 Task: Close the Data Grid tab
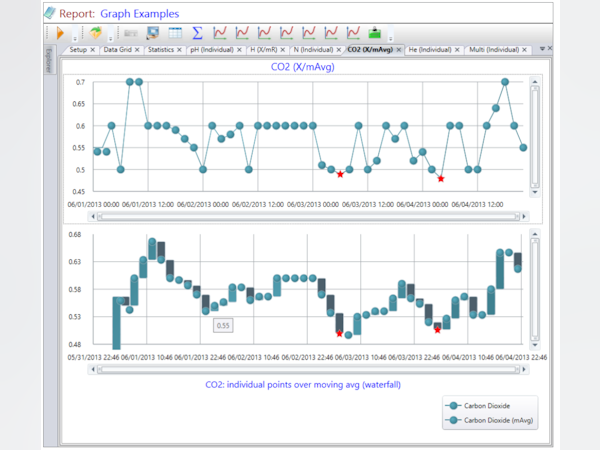point(137,50)
